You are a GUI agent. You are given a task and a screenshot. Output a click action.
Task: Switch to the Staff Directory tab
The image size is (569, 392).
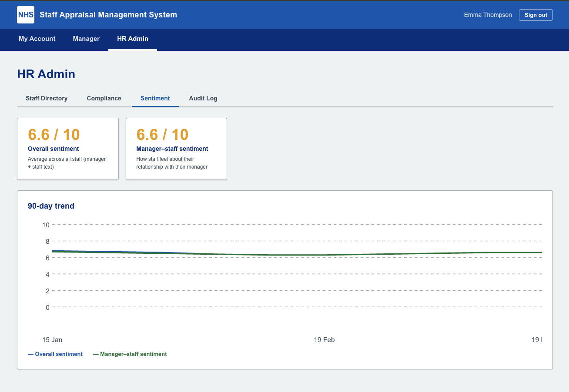point(46,98)
